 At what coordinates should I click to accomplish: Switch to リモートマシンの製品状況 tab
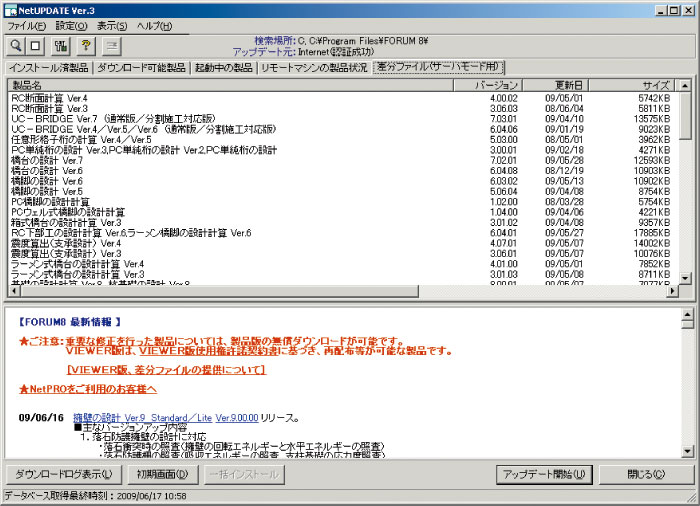coord(314,68)
